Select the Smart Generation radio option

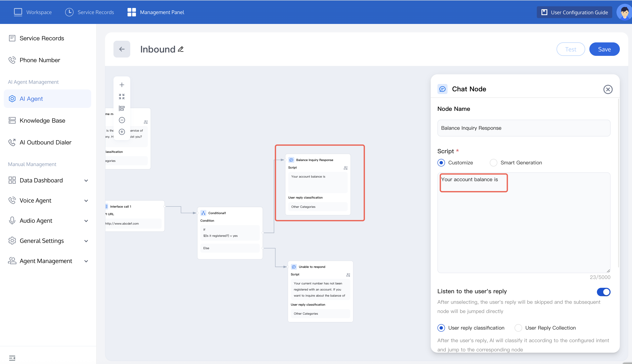[x=493, y=163]
